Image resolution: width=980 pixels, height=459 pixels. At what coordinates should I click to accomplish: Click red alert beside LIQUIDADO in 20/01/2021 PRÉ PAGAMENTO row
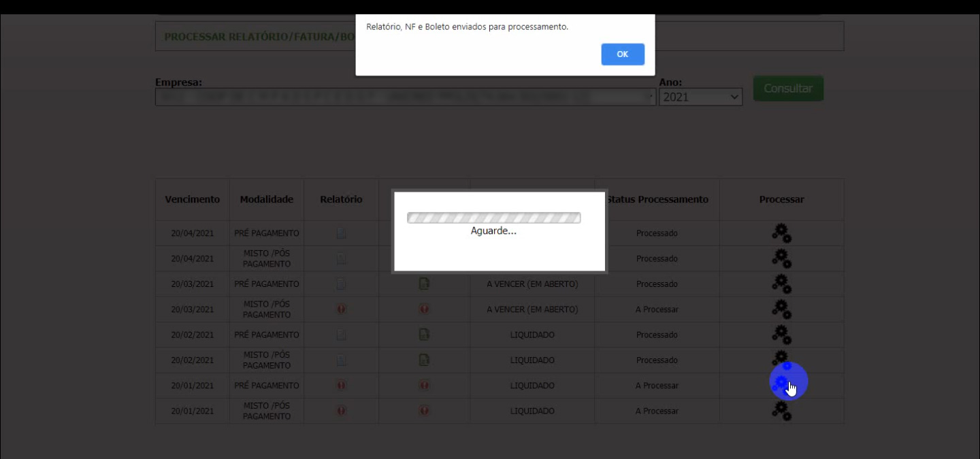(424, 386)
